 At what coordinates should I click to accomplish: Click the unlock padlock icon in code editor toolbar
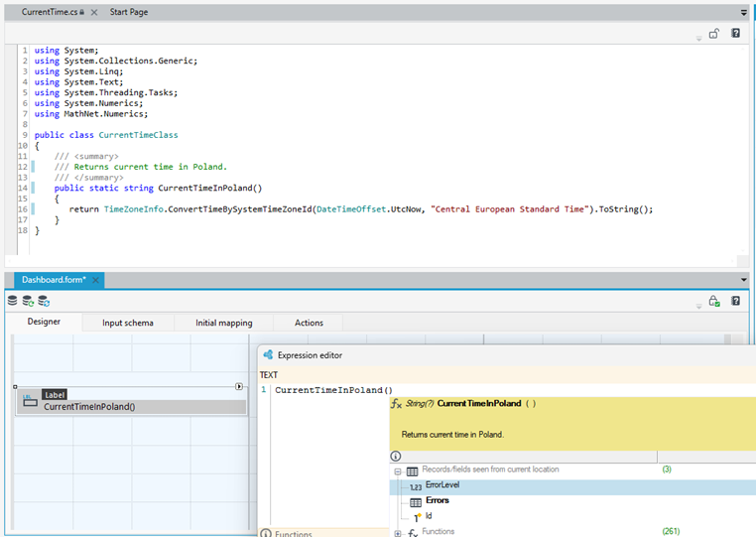click(x=714, y=34)
